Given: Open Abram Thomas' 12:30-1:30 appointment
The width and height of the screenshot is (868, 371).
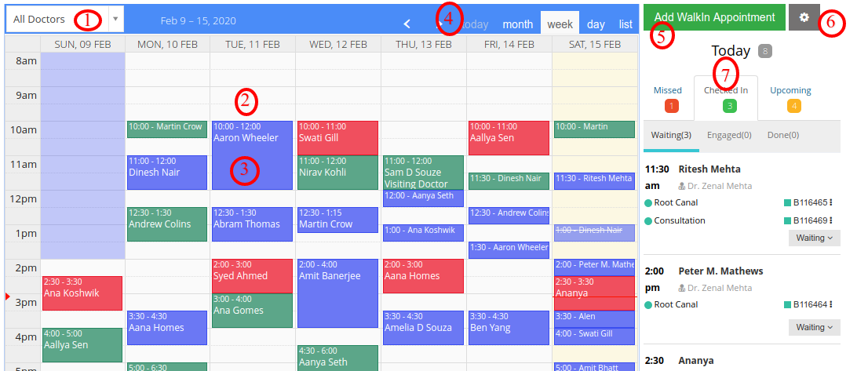Looking at the screenshot, I should pos(252,224).
